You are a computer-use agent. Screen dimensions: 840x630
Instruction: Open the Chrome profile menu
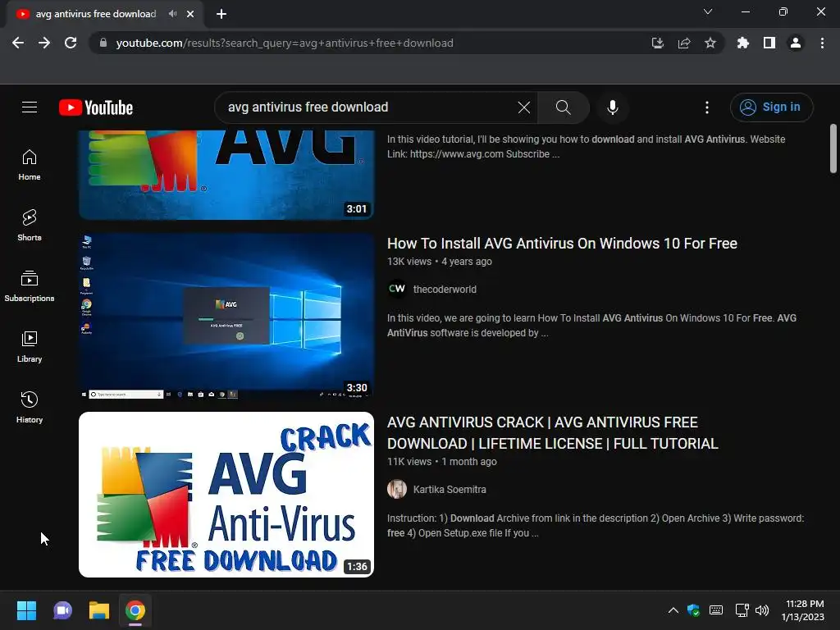pyautogui.click(x=796, y=43)
